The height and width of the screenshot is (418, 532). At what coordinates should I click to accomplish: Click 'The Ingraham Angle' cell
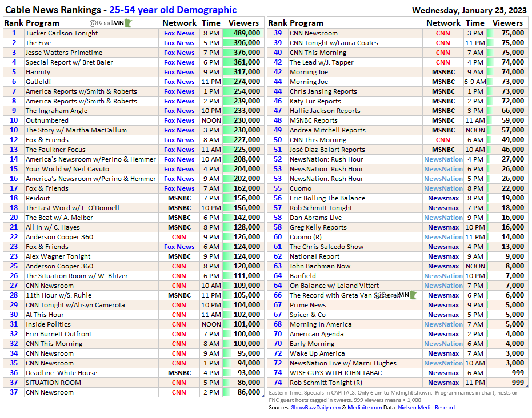(91, 111)
